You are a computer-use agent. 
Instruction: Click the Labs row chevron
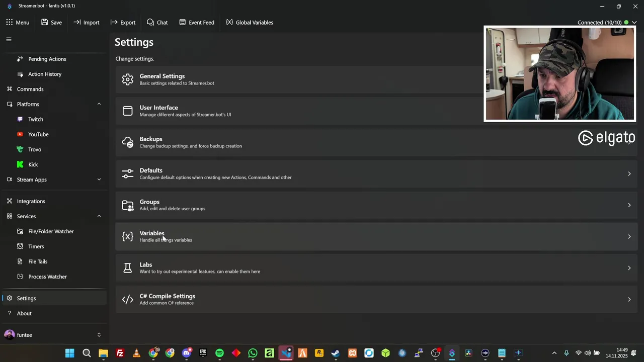pos(629,268)
